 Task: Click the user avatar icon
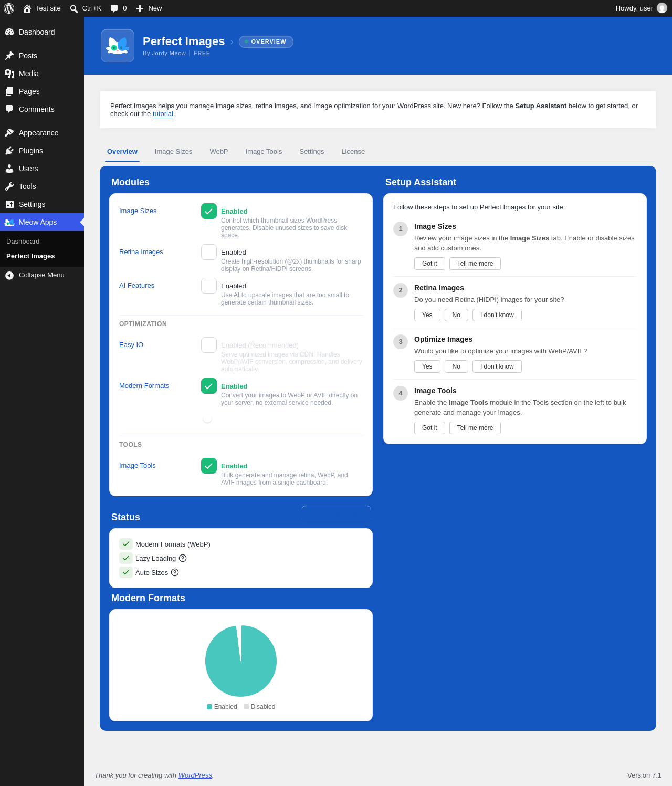tap(662, 8)
